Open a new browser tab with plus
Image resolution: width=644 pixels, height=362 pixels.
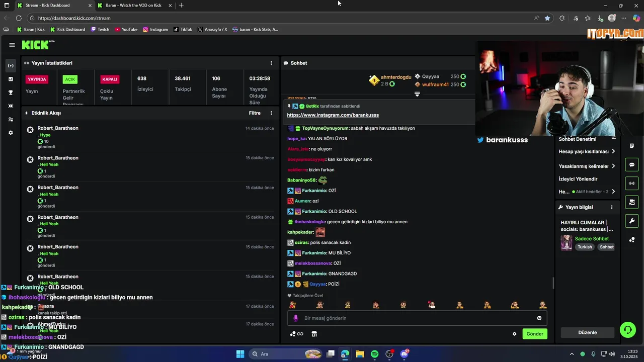[181, 6]
